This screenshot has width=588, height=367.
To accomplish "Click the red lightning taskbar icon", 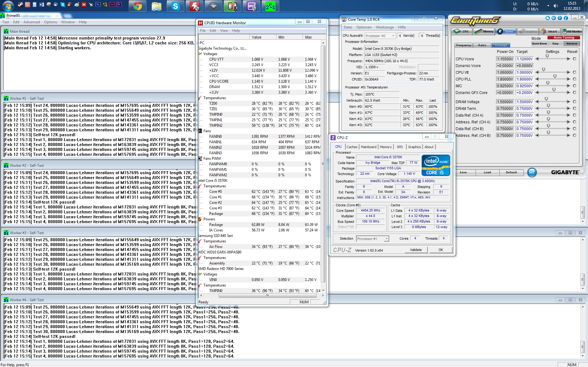I will (195, 6).
